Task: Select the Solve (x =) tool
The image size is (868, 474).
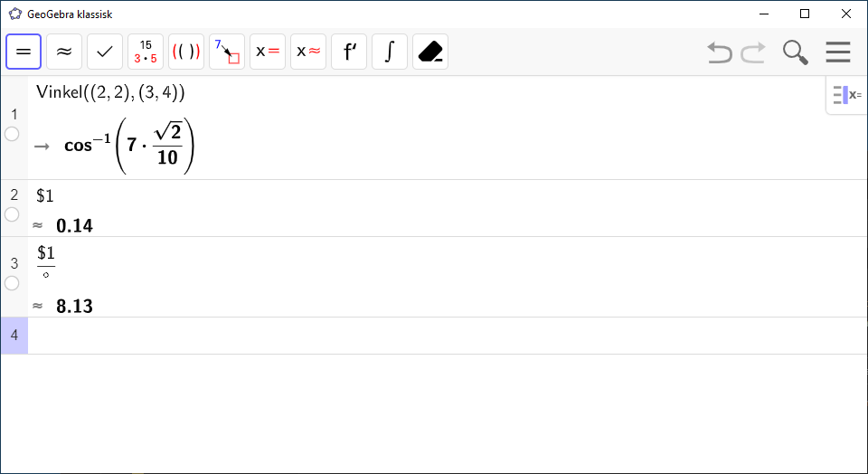Action: 268,52
